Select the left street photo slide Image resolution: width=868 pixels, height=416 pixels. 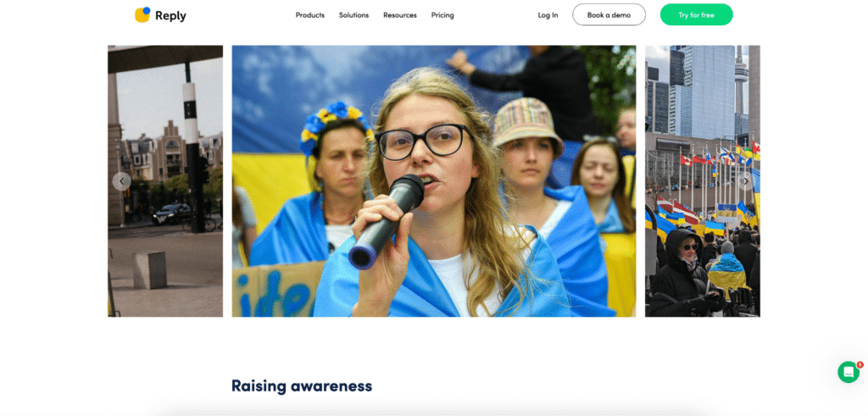[165, 181]
